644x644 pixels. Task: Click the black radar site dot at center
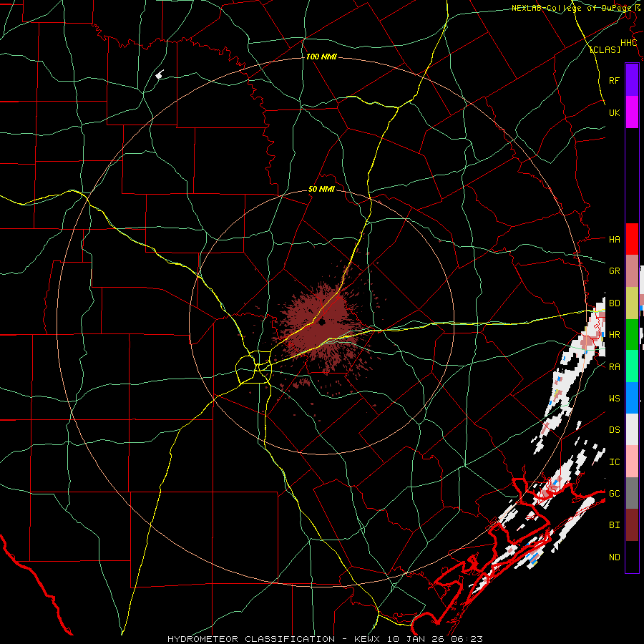[x=321, y=322]
